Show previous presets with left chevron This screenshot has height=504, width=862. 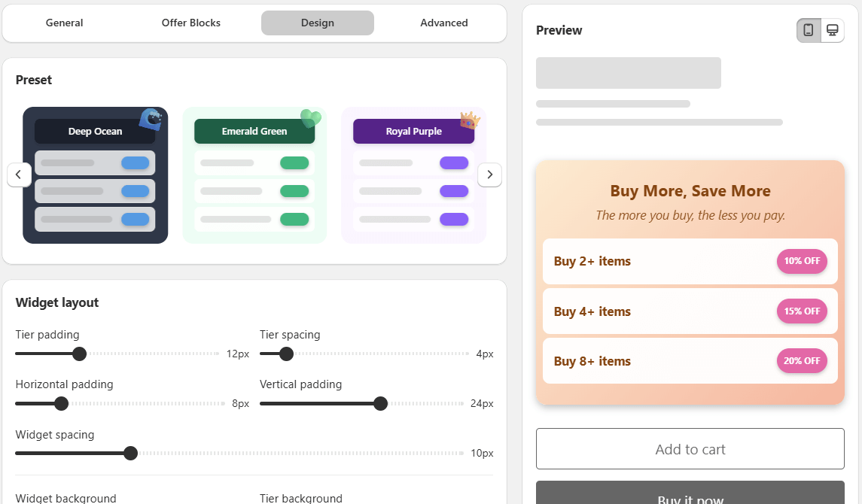tap(19, 175)
